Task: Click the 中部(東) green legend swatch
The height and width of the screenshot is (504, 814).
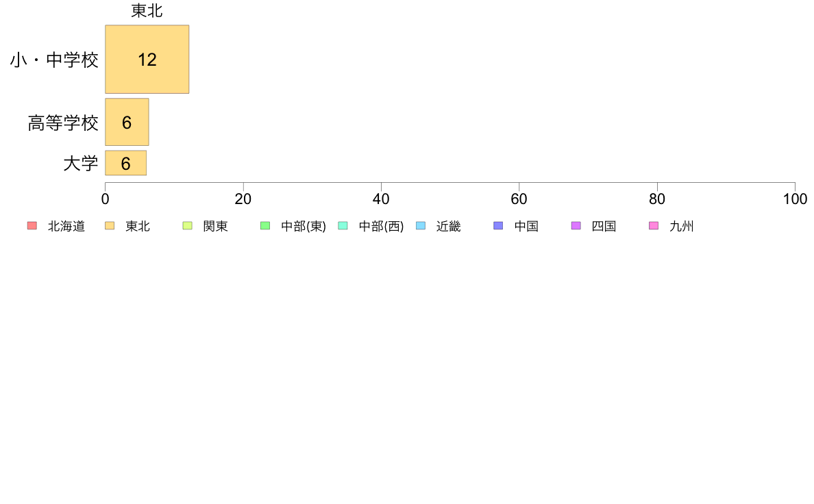Action: 265,226
